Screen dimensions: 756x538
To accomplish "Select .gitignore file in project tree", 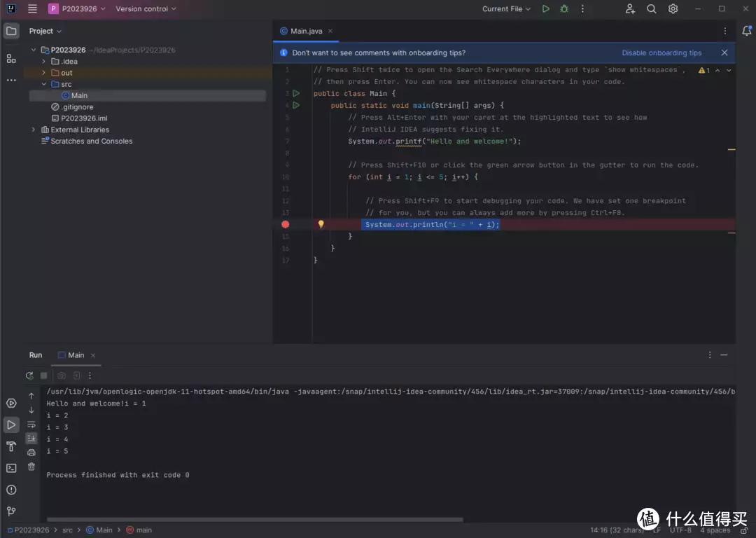I will (x=76, y=107).
